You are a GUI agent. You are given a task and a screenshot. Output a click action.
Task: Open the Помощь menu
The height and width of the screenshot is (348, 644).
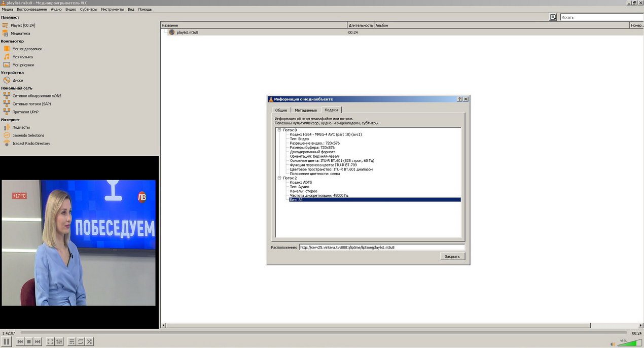pos(145,9)
